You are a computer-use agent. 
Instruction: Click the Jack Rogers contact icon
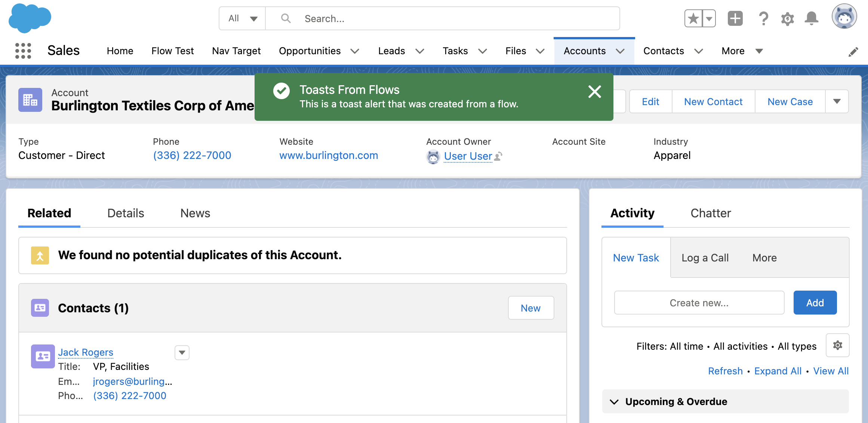pyautogui.click(x=43, y=356)
